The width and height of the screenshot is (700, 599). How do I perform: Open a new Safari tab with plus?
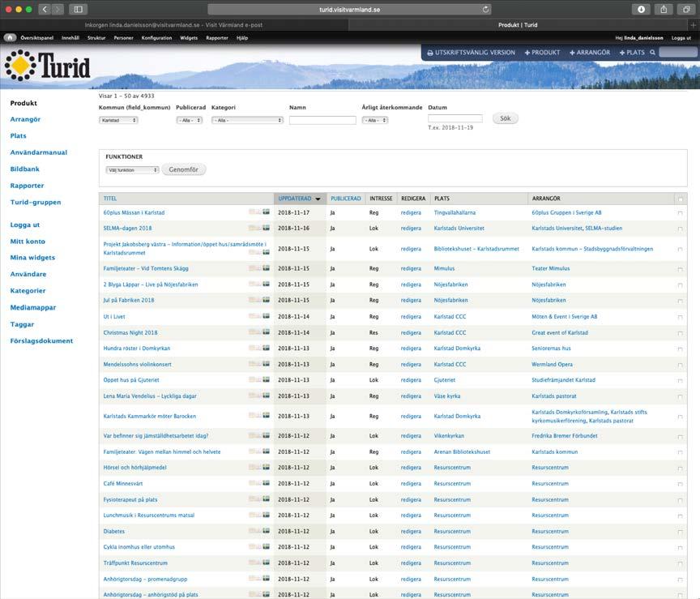pyautogui.click(x=694, y=25)
